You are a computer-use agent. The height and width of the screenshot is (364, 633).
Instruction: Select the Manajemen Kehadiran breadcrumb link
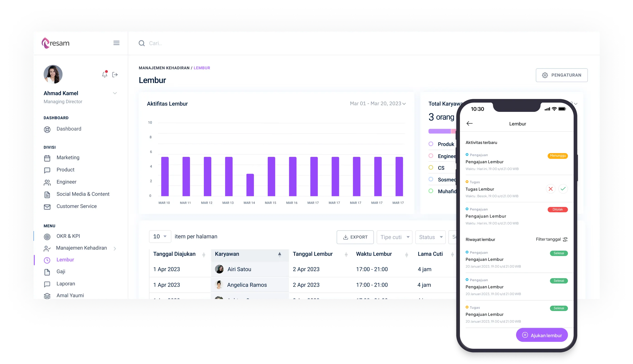[163, 68]
